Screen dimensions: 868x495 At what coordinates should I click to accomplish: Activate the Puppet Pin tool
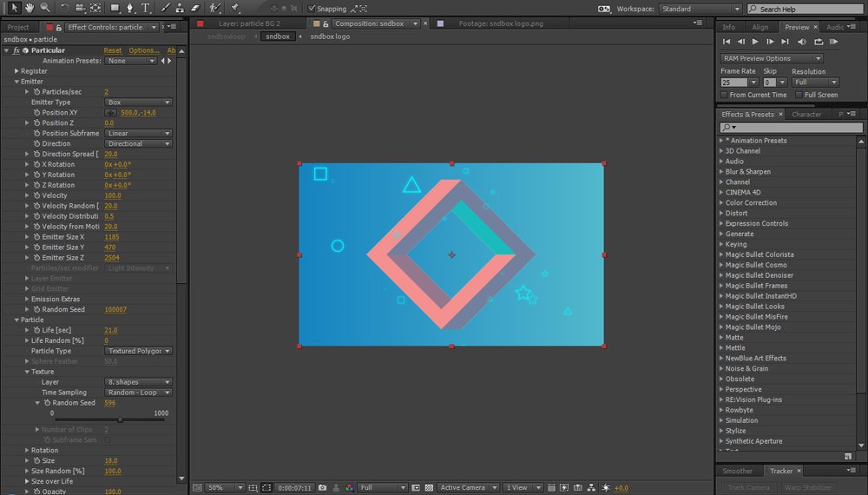(234, 8)
